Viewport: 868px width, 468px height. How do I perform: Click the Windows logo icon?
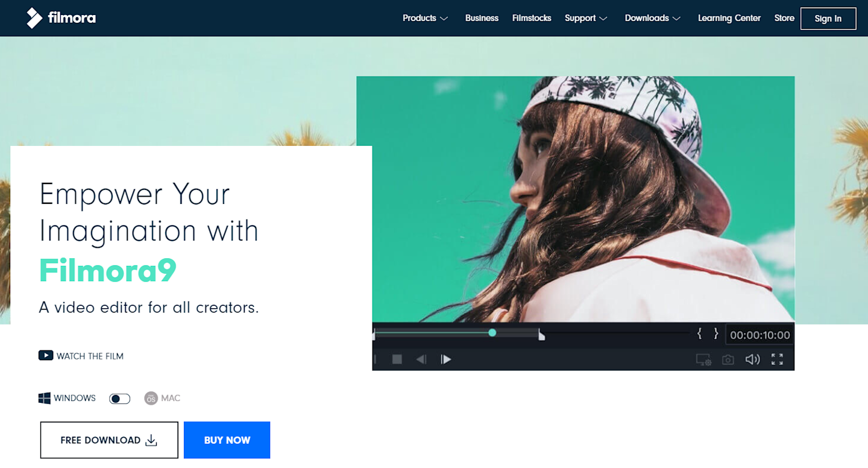tap(45, 398)
